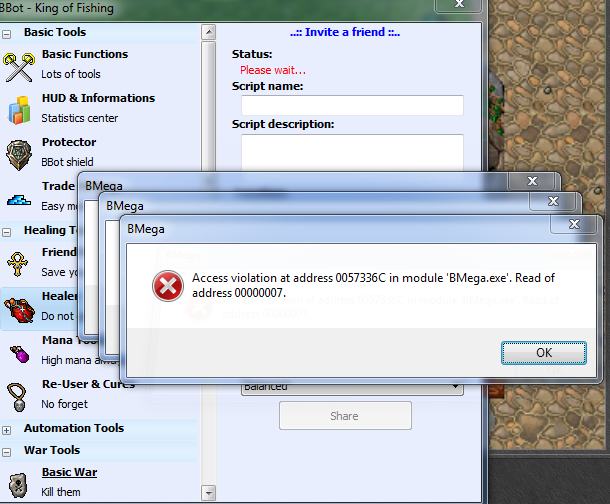Click the blue Trade tools icon
610x504 pixels.
point(20,197)
